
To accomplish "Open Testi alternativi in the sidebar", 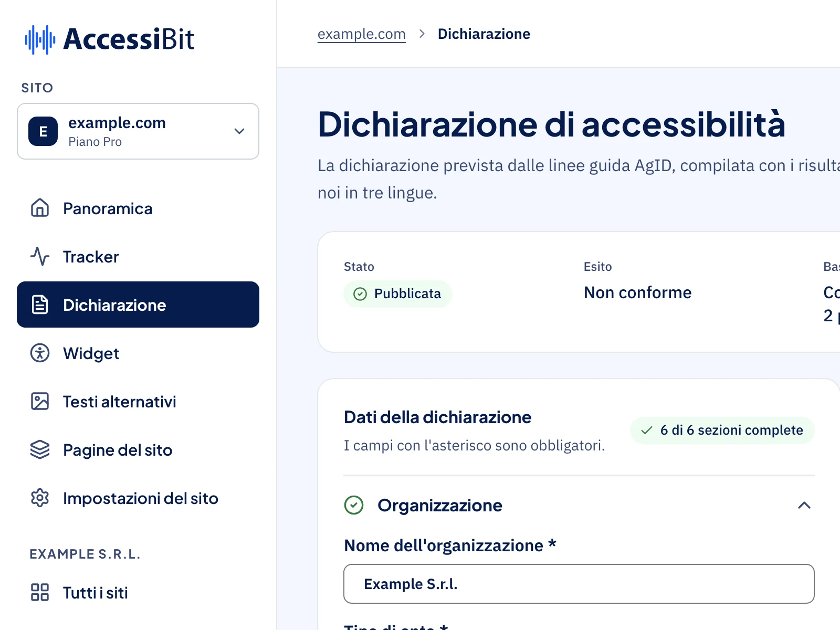I will click(x=138, y=401).
